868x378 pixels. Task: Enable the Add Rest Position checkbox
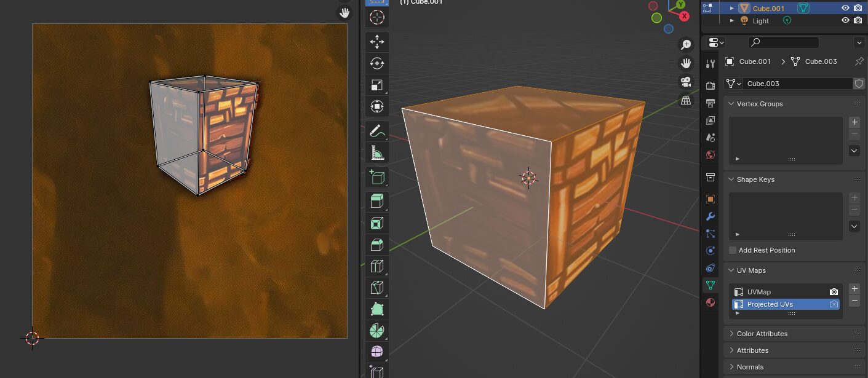(732, 250)
